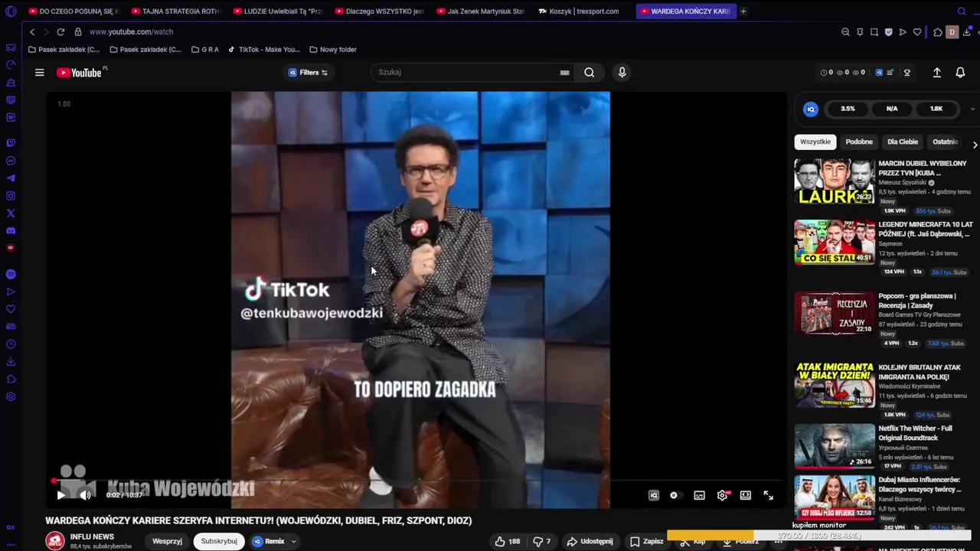
Task: Toggle subtitles in the player
Action: 699,495
